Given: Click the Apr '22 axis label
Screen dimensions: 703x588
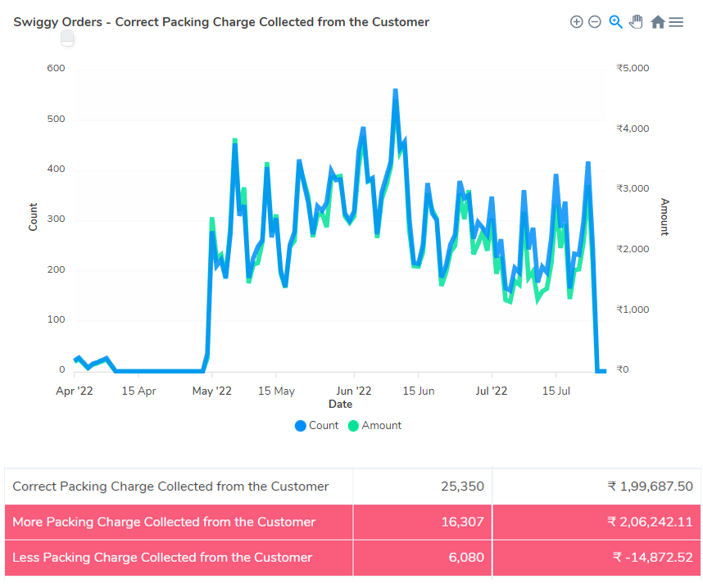Looking at the screenshot, I should [x=75, y=391].
